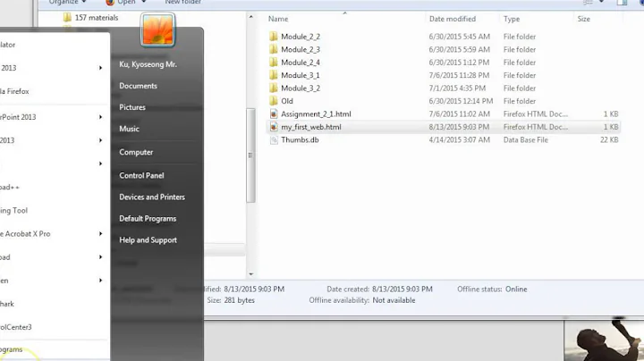Image resolution: width=644 pixels, height=361 pixels.
Task: Open Devices and Printers
Action: 152,197
